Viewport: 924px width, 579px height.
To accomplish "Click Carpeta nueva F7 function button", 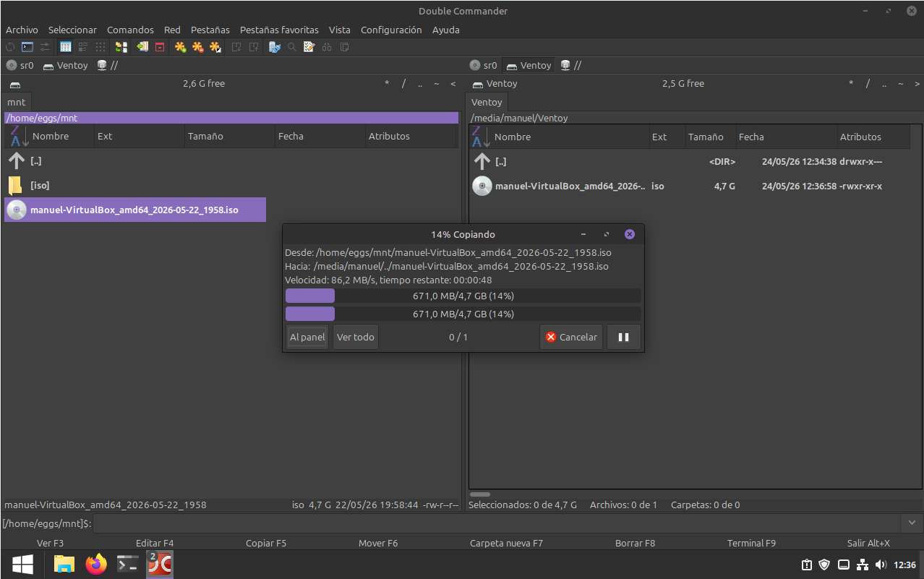I will [x=506, y=543].
